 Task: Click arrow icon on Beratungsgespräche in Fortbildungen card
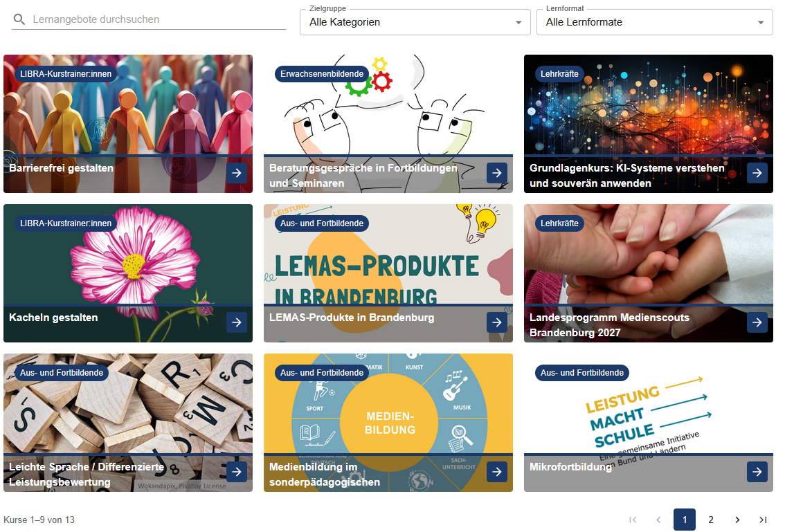496,173
